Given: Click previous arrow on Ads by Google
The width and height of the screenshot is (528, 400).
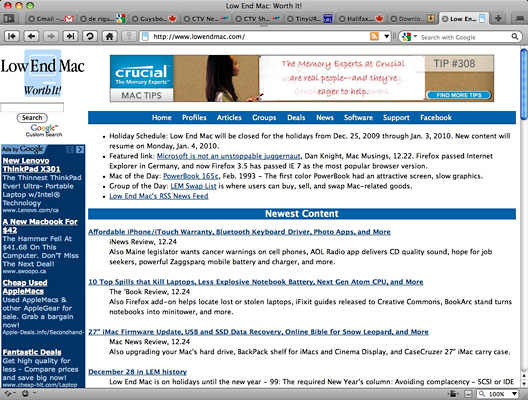Looking at the screenshot, I should (70, 149).
